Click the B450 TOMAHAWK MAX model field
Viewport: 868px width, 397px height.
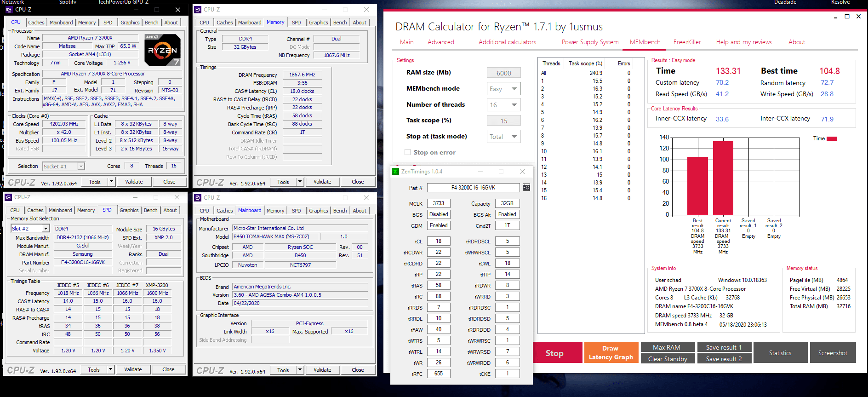(x=276, y=236)
